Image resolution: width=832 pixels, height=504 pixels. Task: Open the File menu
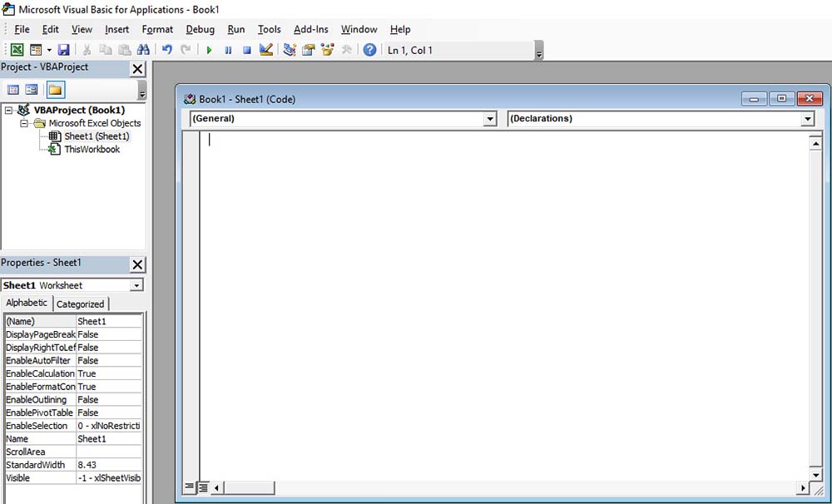22,29
